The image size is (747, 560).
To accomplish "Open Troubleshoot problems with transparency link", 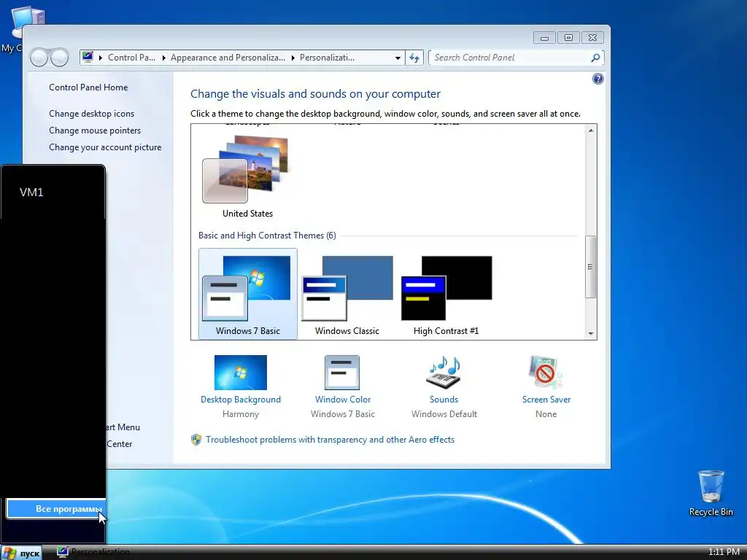I will click(x=330, y=440).
